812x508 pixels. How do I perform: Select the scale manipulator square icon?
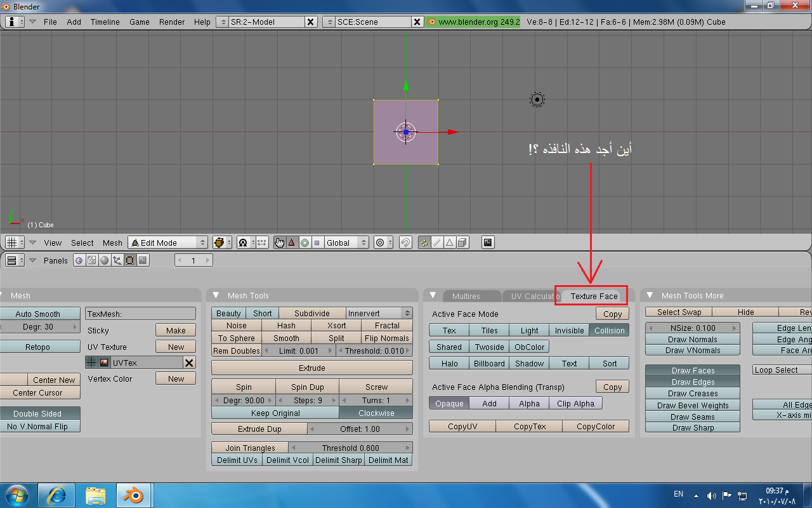pos(317,243)
